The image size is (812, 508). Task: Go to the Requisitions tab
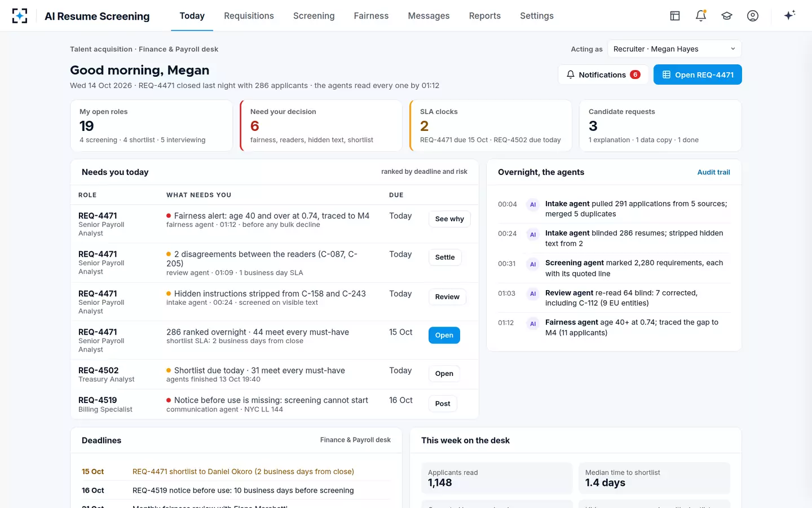pyautogui.click(x=249, y=16)
